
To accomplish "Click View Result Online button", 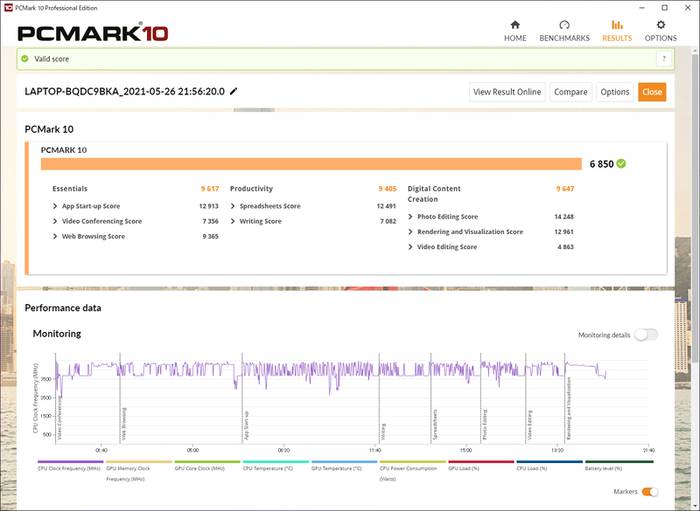I will 507,92.
